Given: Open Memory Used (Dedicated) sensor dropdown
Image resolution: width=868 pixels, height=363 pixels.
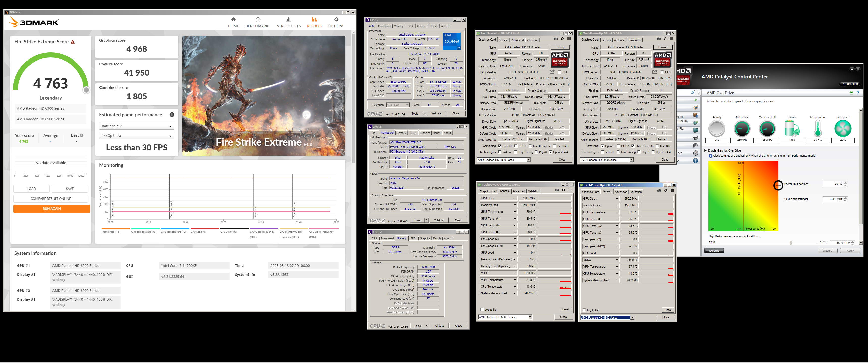Looking at the screenshot, I should [514, 259].
